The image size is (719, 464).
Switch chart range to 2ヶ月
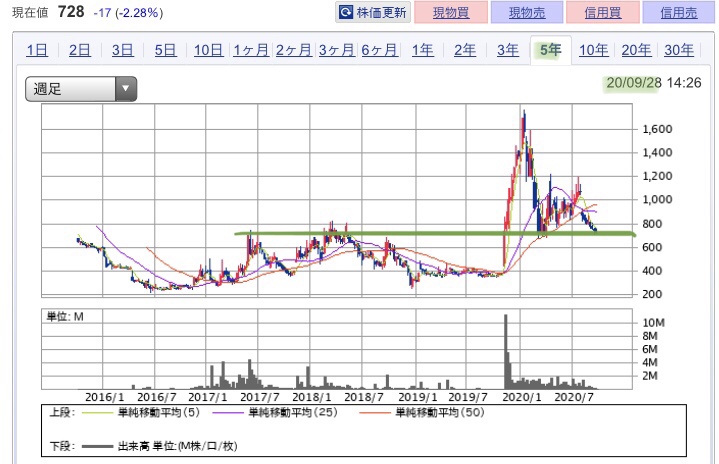click(293, 50)
